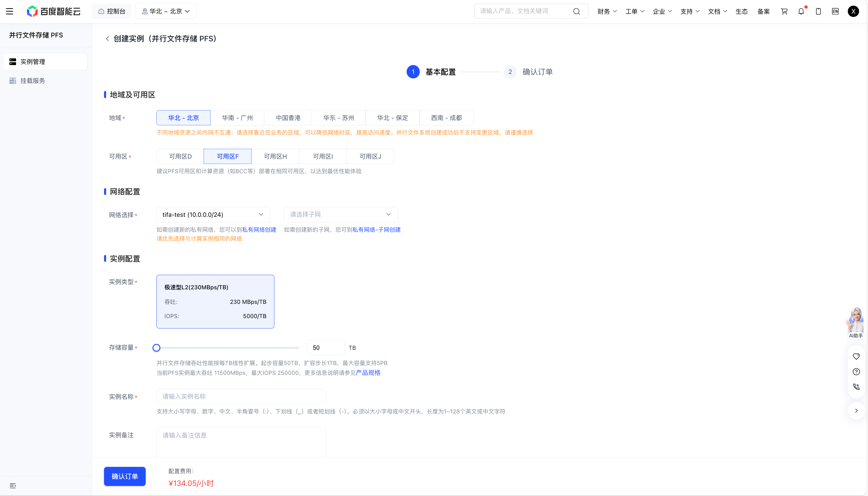Open the hamburger main menu
Image resolution: width=868 pixels, height=496 pixels.
[10, 11]
